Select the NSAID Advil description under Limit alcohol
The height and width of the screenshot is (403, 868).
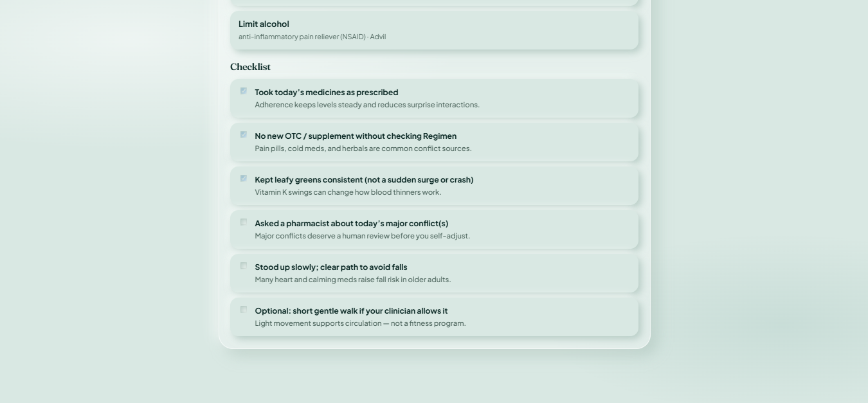(x=312, y=37)
